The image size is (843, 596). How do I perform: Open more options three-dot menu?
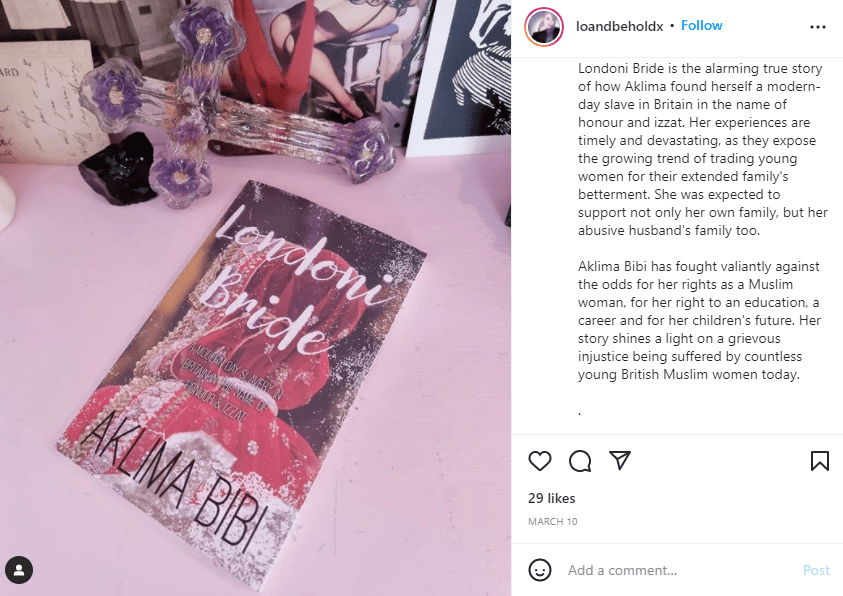[818, 26]
